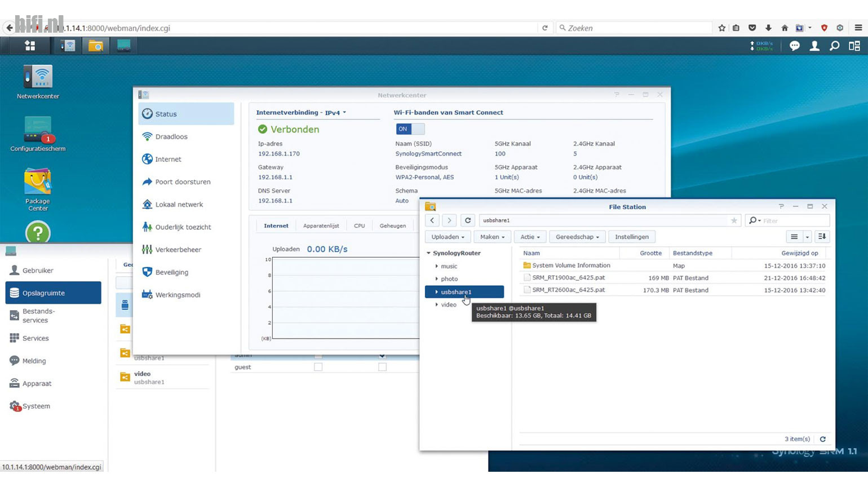Collapse the SynologyRouter tree node
This screenshot has height=496, width=868.
click(x=428, y=253)
